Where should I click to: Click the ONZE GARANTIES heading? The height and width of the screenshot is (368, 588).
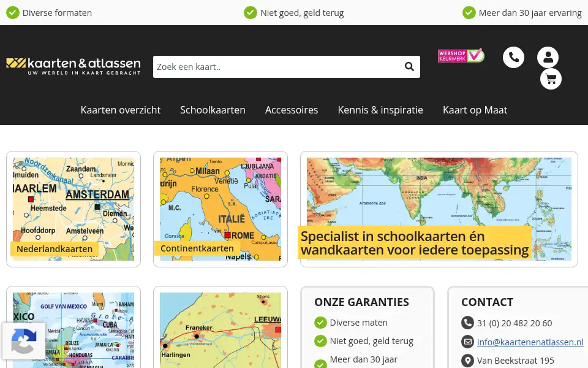(361, 302)
